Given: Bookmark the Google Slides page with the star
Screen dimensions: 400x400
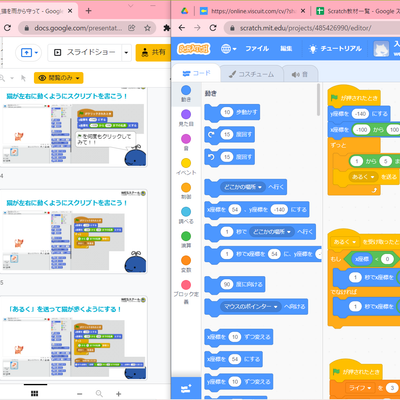Looking at the screenshot, I should click(x=147, y=28).
